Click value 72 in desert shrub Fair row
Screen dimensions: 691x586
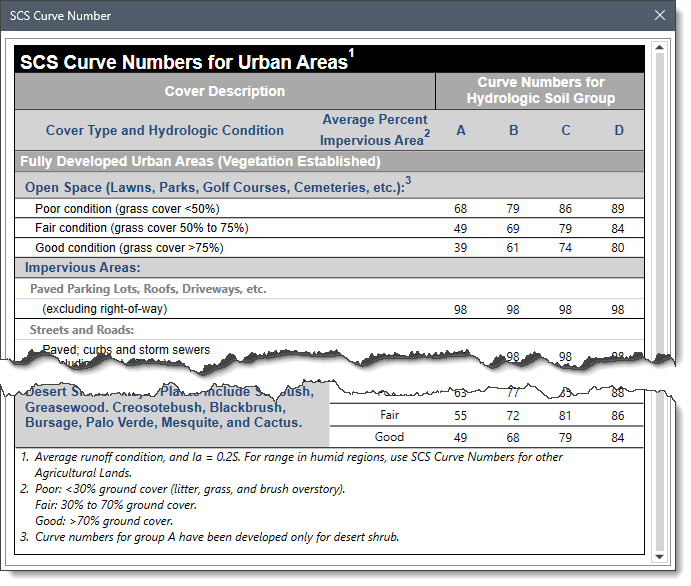513,415
